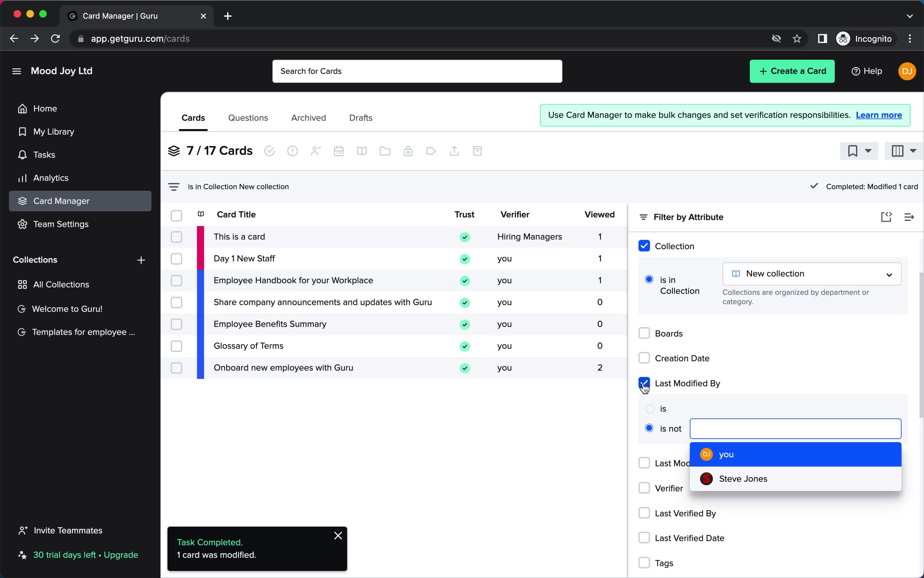
Task: Choose 'you' from the user dropdown
Action: [795, 454]
